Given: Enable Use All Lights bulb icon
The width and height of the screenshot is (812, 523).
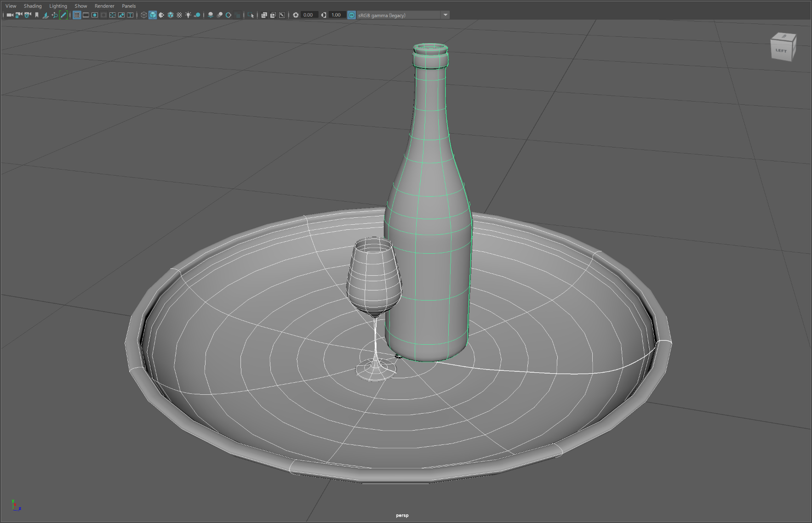Looking at the screenshot, I should [189, 15].
